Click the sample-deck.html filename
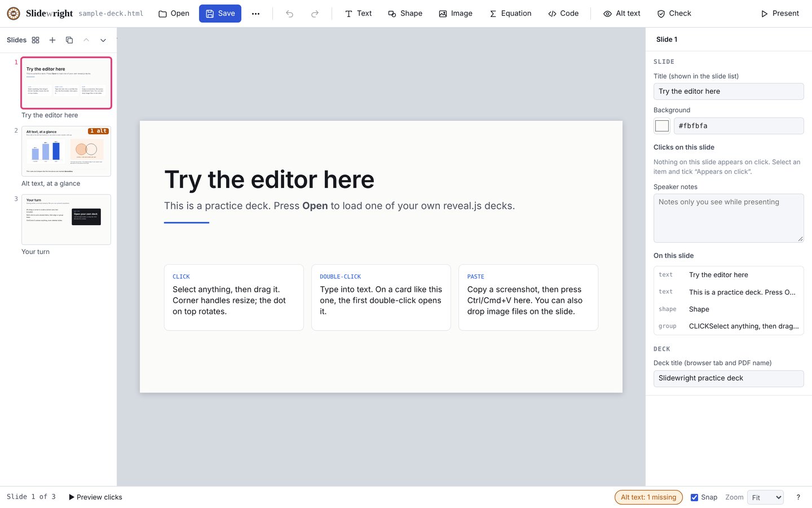This screenshot has height=508, width=812. pos(111,14)
